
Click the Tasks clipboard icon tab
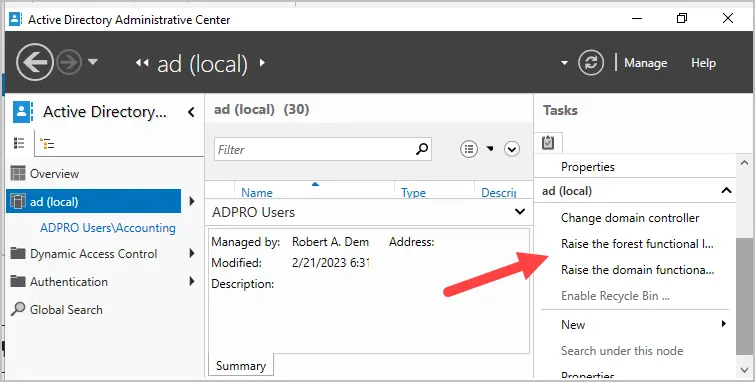[548, 143]
